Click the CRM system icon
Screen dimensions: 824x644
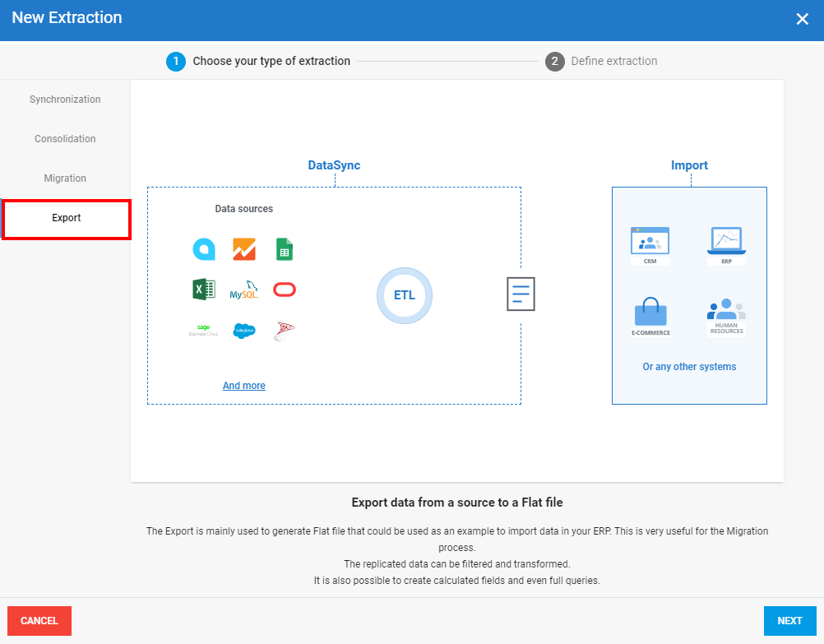[x=650, y=244]
